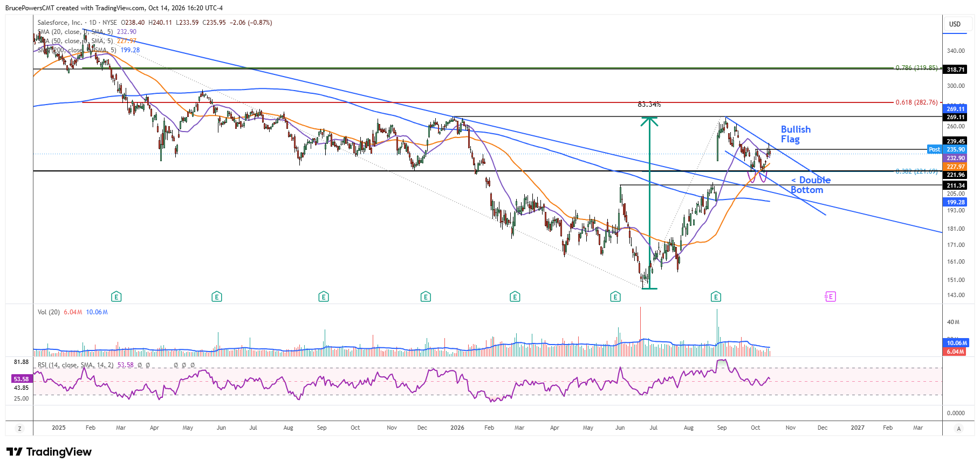Click the orange 227.97 price label
Image resolution: width=980 pixels, height=468 pixels.
tap(955, 167)
